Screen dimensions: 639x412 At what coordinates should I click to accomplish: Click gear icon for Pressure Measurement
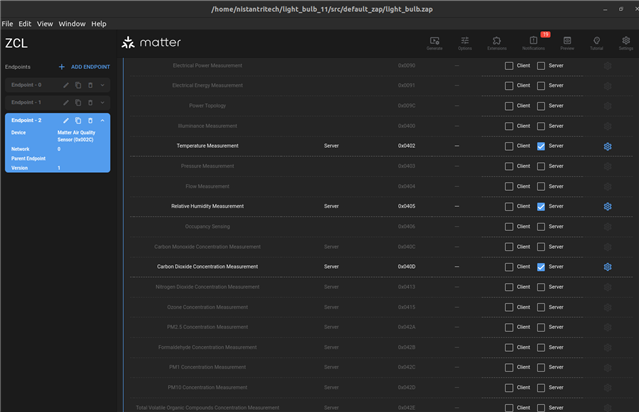[x=607, y=166]
